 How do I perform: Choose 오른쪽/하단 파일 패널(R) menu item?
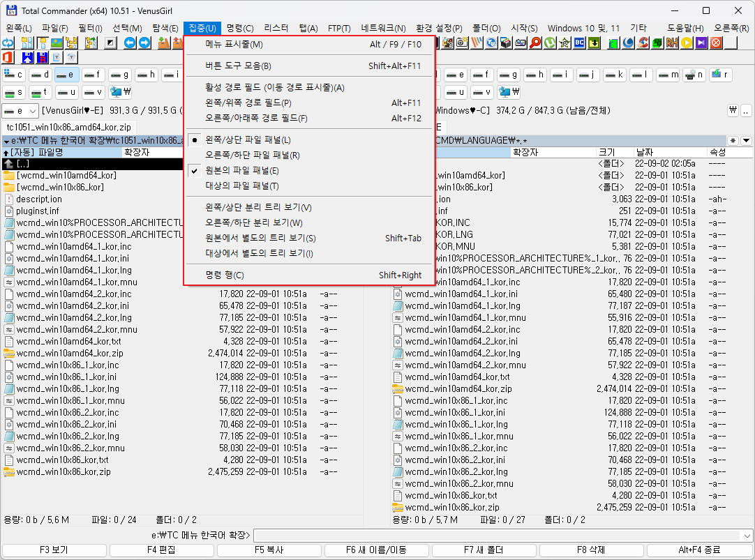[310, 156]
